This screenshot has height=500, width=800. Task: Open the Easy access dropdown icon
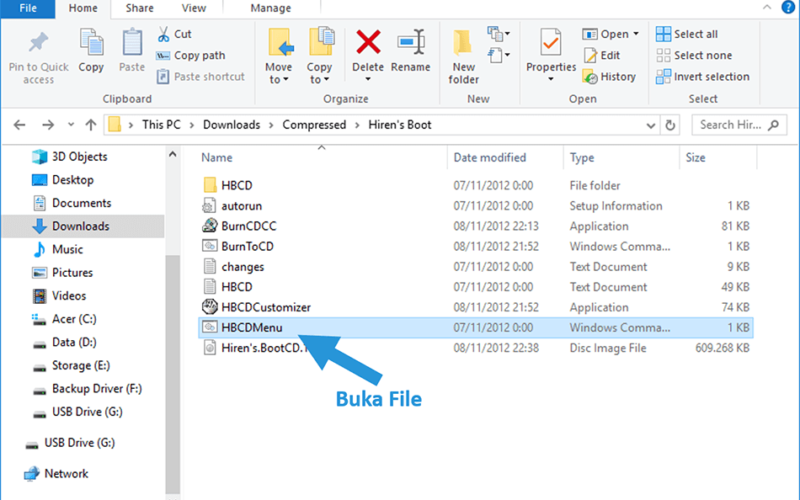(x=498, y=55)
